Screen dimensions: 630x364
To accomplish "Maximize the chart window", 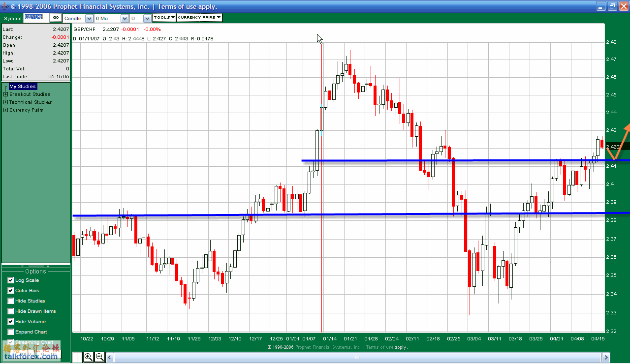I will (x=612, y=6).
